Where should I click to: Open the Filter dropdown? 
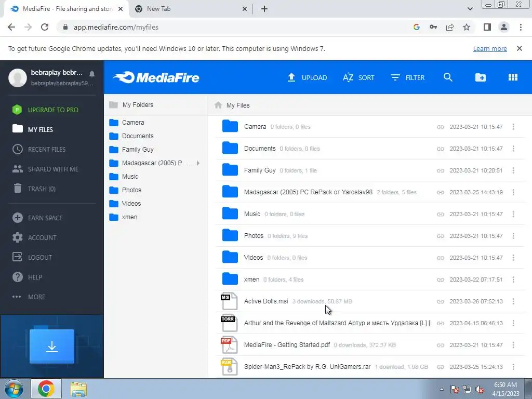[x=407, y=77]
